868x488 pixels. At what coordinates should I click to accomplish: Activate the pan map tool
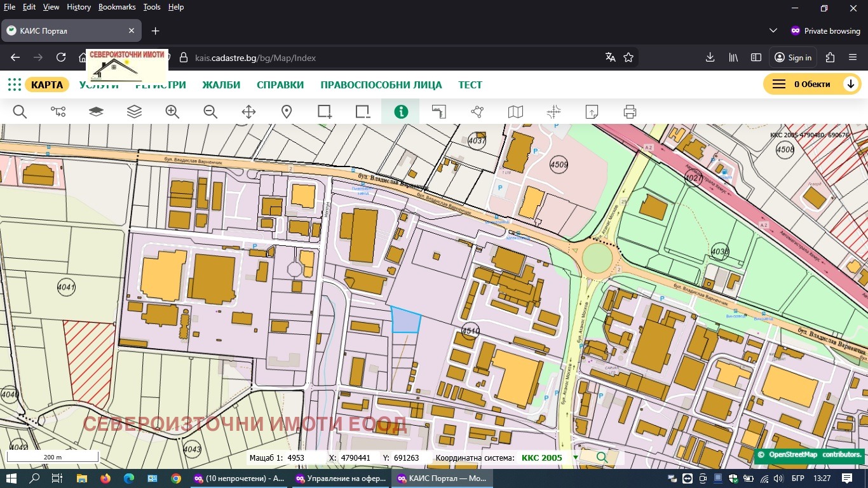coord(248,112)
